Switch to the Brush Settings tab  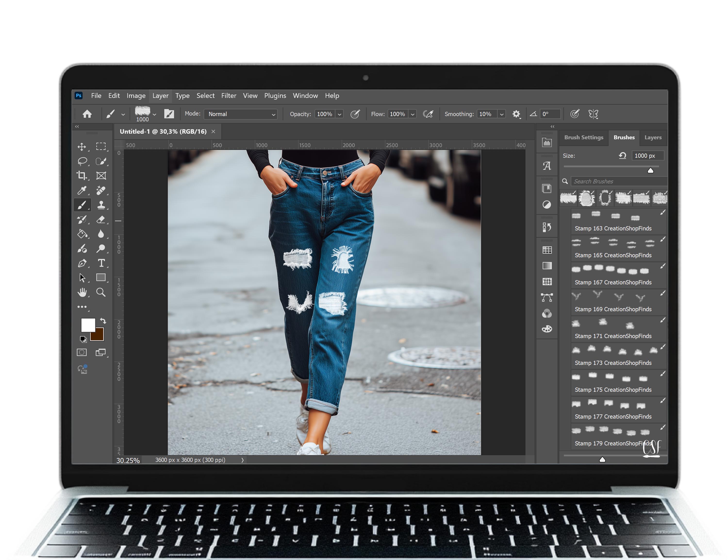coord(583,137)
